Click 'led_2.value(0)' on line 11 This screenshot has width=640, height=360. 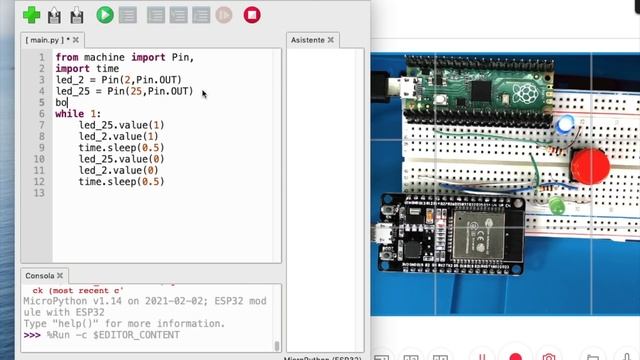[x=118, y=170]
